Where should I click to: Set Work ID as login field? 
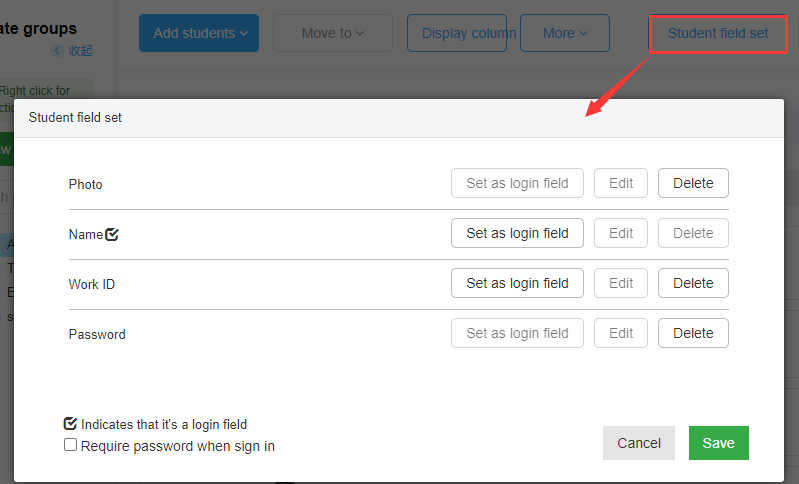[517, 283]
